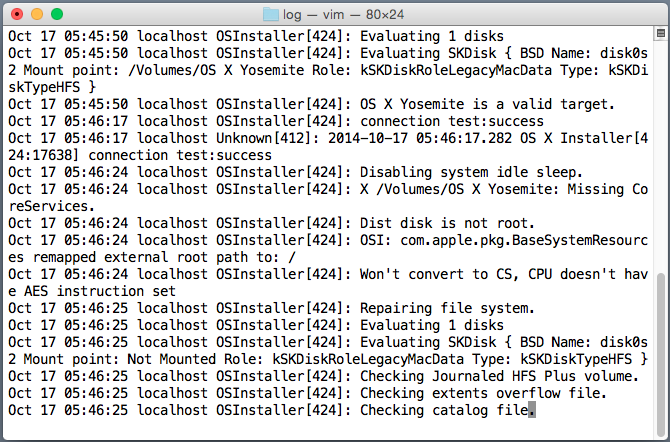Viewport: 670px width, 442px height.
Task: Click the split pane icon above scrollbar
Action: pyautogui.click(x=661, y=33)
